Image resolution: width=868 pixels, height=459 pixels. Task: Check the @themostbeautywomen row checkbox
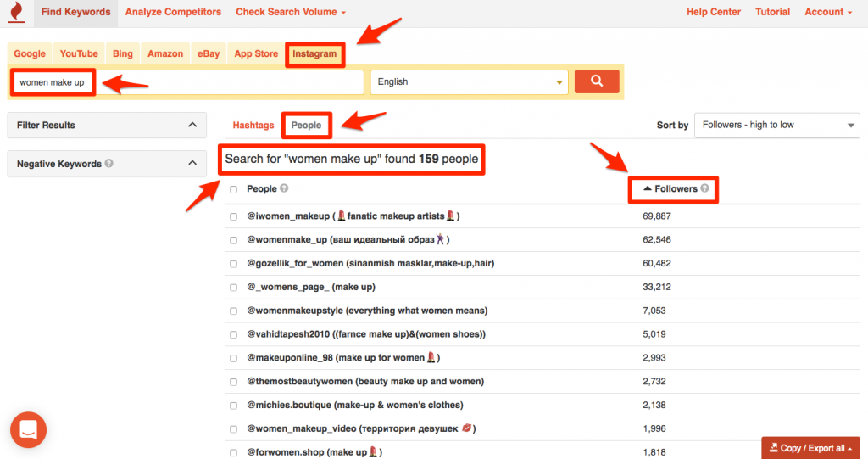point(234,382)
